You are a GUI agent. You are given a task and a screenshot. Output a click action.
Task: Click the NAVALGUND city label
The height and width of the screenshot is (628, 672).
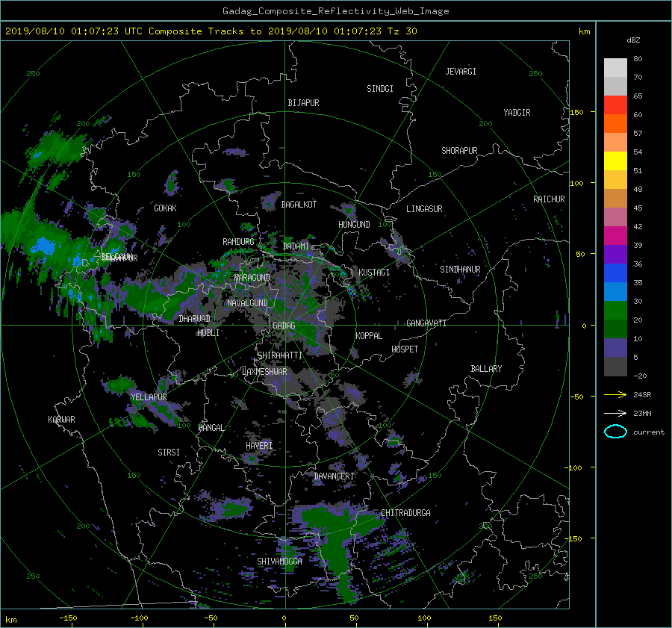(247, 303)
